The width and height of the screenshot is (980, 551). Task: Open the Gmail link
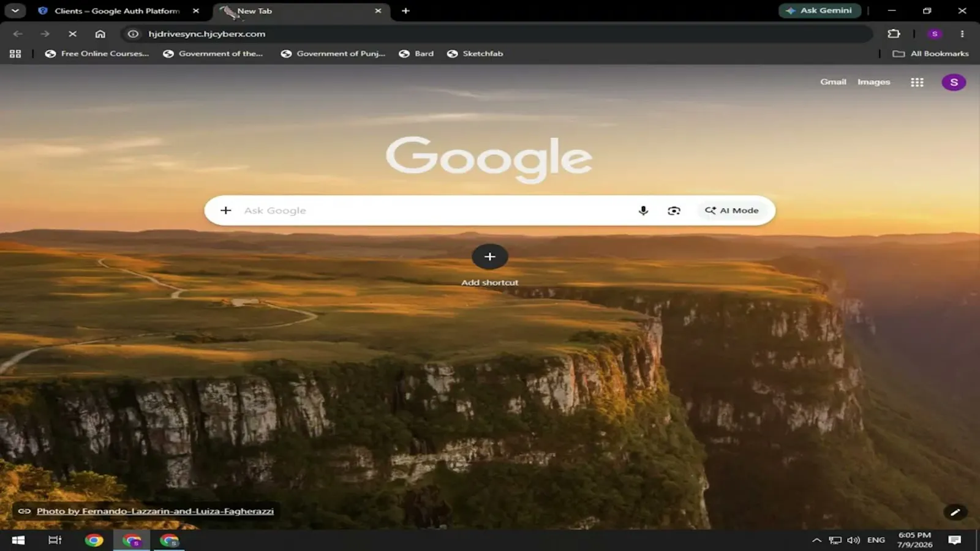coord(833,82)
